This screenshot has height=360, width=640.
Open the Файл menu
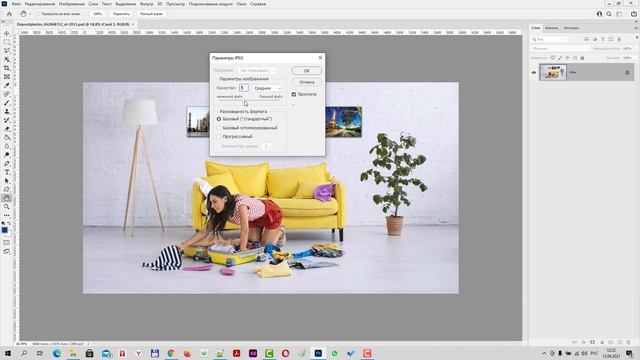(x=16, y=4)
